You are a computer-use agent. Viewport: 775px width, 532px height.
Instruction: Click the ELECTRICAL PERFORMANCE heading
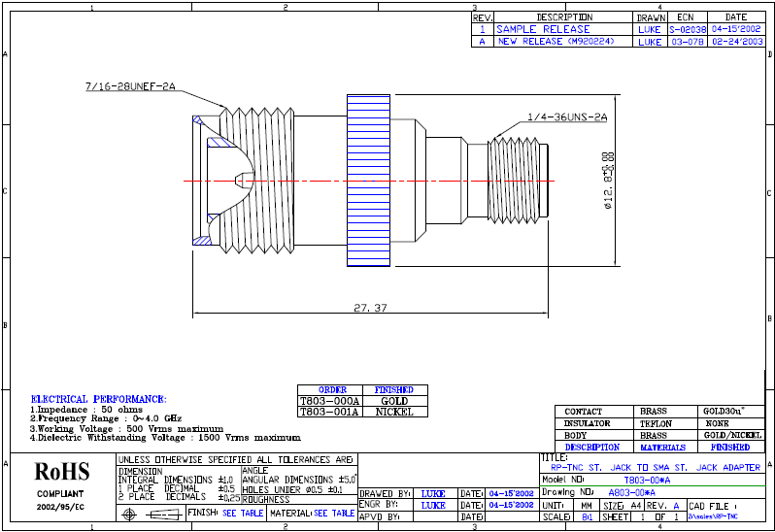click(x=98, y=399)
